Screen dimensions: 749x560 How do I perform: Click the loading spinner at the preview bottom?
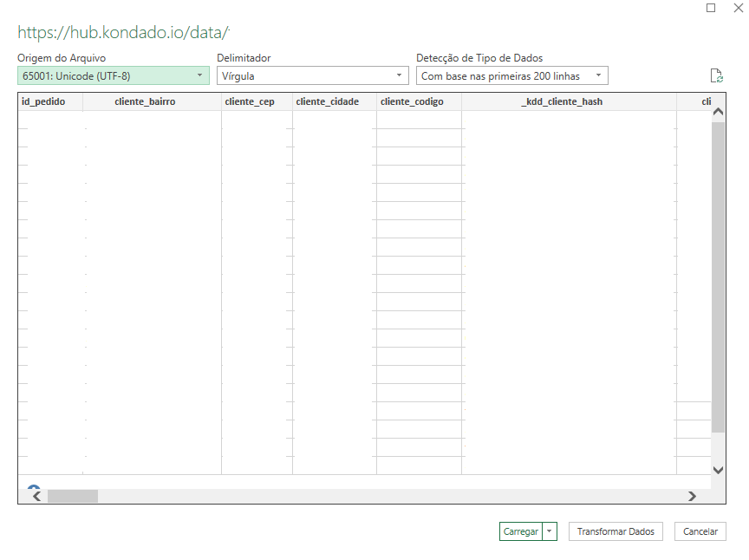click(32, 486)
